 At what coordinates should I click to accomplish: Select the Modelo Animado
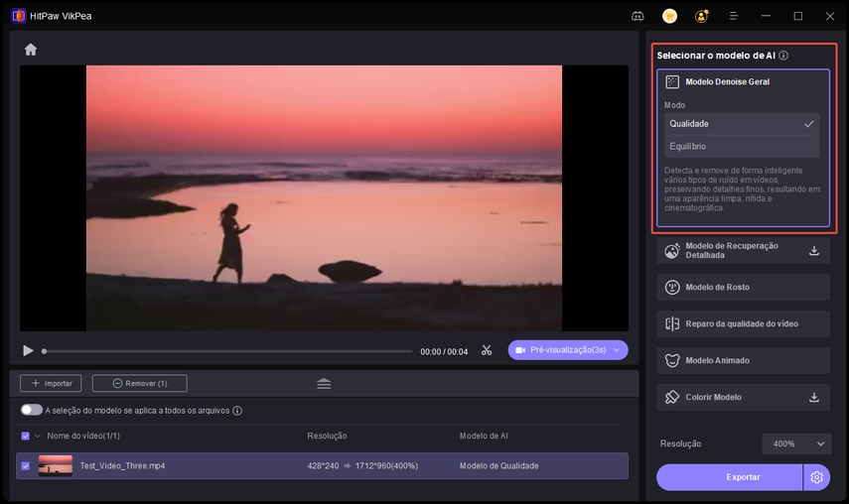point(743,361)
